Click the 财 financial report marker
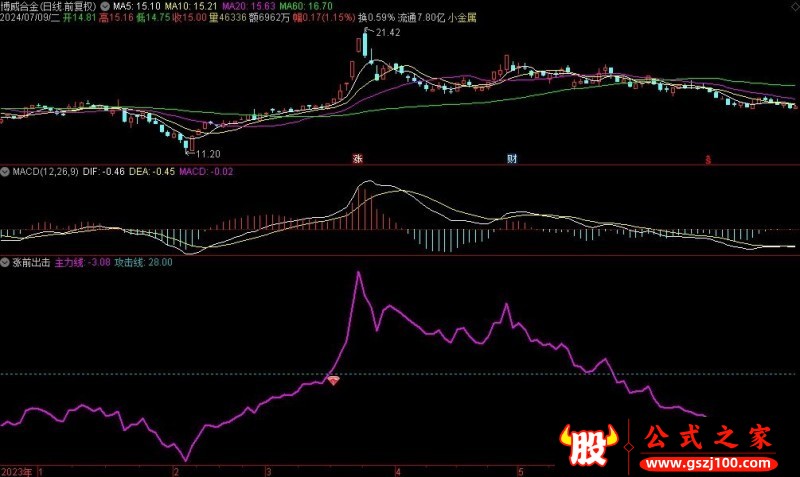Image resolution: width=800 pixels, height=477 pixels. click(512, 159)
